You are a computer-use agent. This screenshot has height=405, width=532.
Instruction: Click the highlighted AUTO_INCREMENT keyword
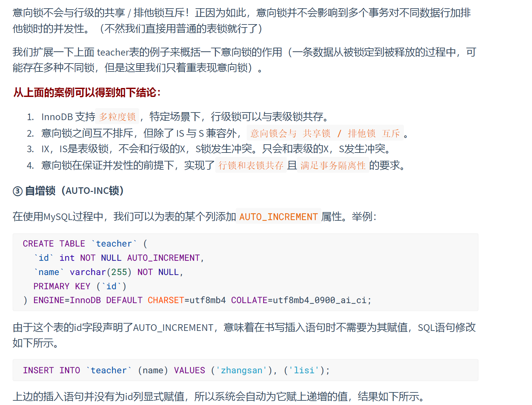click(x=278, y=217)
